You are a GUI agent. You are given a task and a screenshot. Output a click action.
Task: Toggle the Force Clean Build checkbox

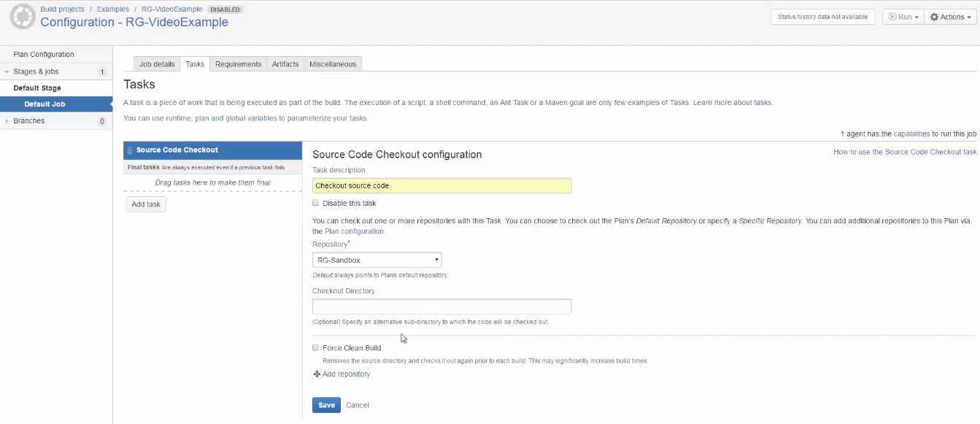pyautogui.click(x=316, y=348)
